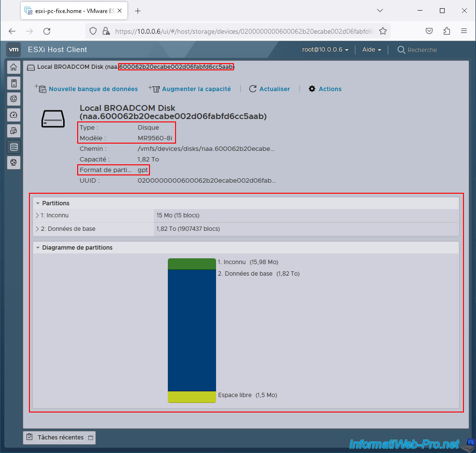Click Augmenter la capacité
Image resolution: width=476 pixels, height=453 pixels.
coord(196,89)
